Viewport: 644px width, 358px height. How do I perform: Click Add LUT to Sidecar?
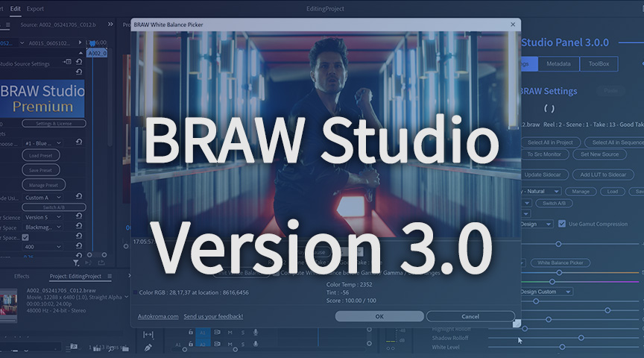pyautogui.click(x=602, y=175)
